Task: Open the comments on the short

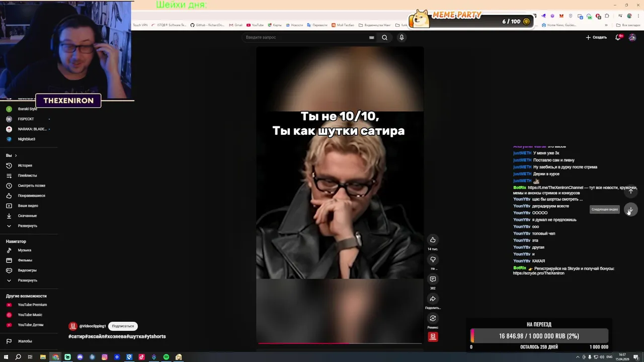Action: (433, 279)
